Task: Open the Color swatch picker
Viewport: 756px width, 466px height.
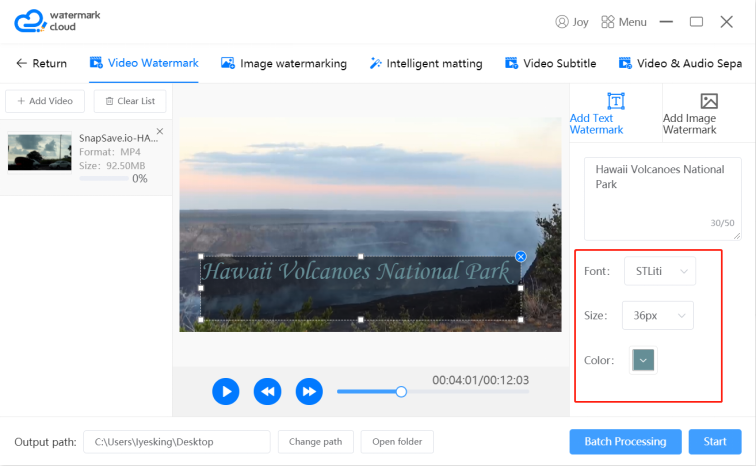Action: [x=643, y=360]
